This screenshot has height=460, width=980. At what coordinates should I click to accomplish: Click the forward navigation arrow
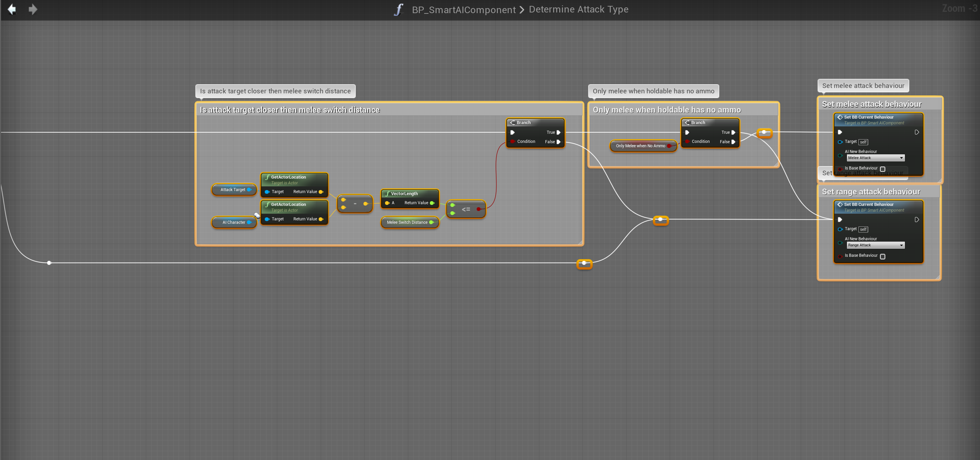pos(33,9)
